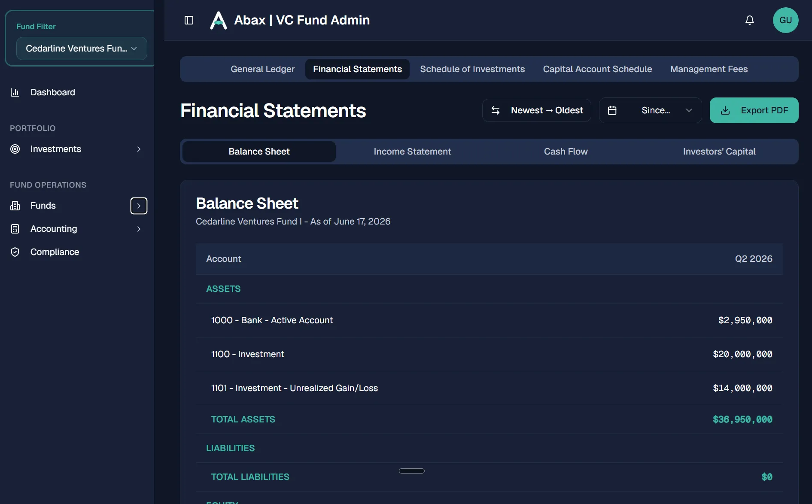812x504 pixels.
Task: Switch to General Ledger tab
Action: (262, 69)
